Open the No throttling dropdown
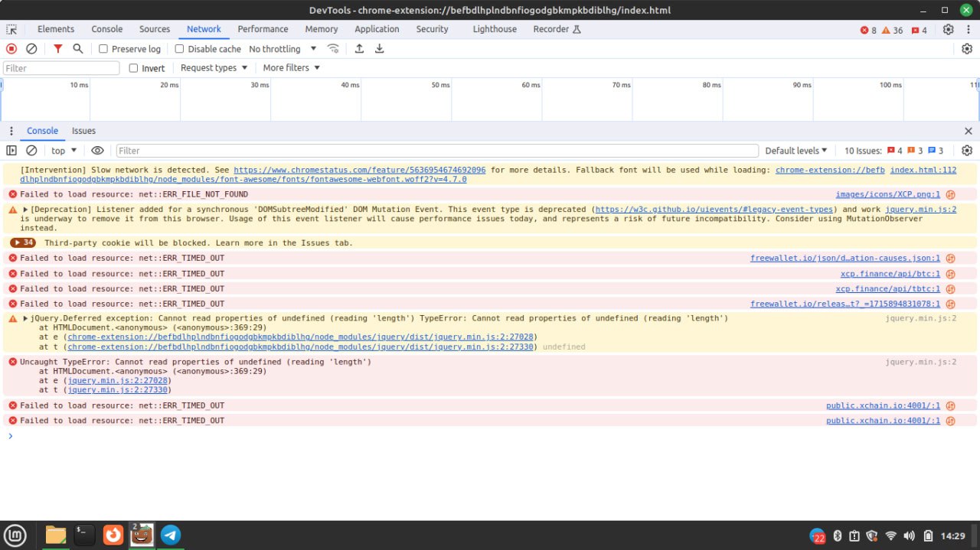Screen dimensions: 980x550 tap(280, 49)
